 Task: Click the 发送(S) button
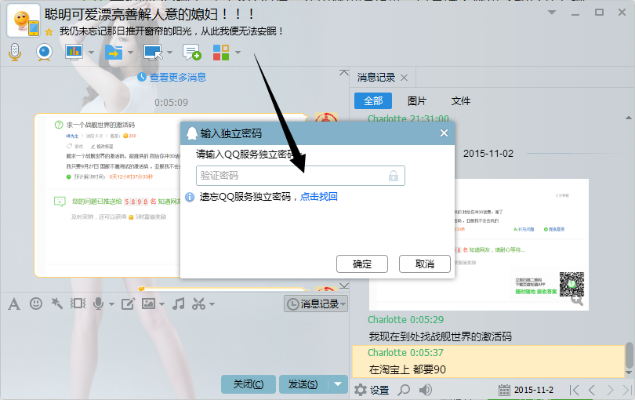303,384
